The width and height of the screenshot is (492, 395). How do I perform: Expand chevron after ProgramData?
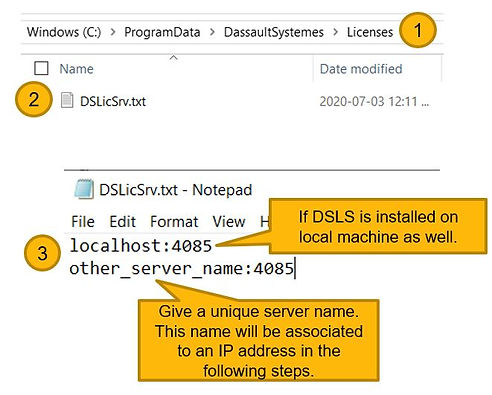(x=212, y=32)
